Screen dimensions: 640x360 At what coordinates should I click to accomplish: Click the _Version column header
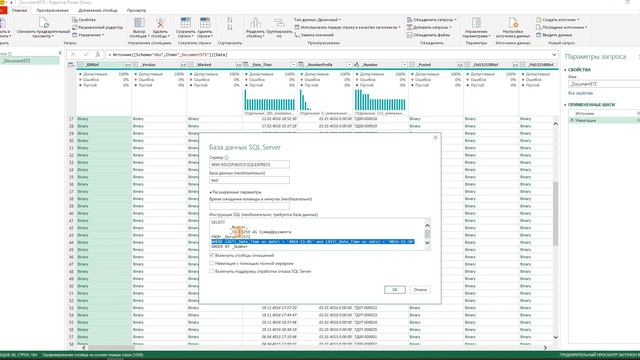coord(159,64)
